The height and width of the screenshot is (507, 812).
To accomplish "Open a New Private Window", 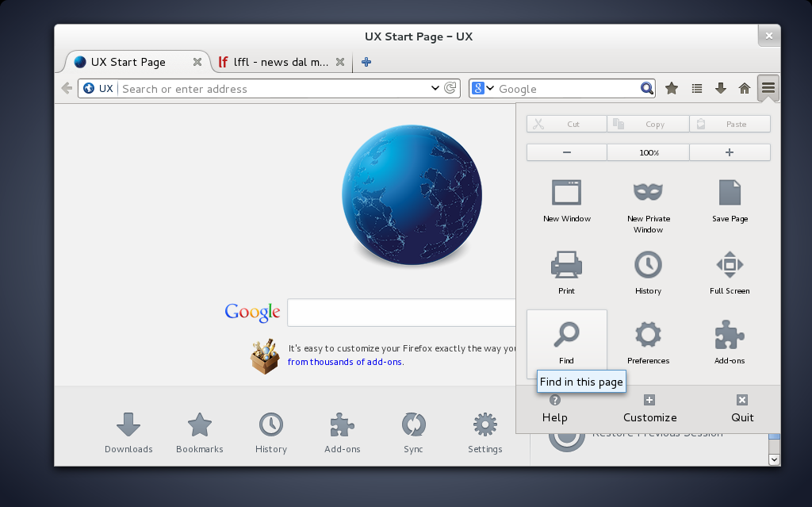I will tap(649, 207).
